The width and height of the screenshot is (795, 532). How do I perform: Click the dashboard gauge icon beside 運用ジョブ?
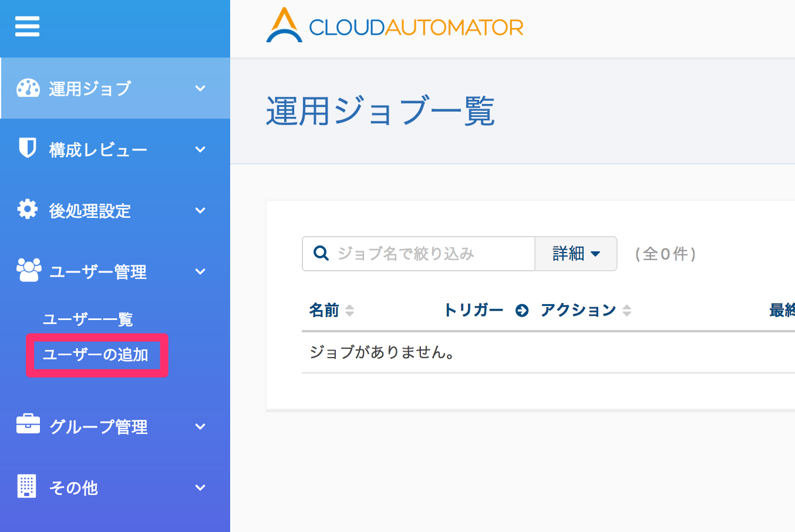click(x=28, y=88)
